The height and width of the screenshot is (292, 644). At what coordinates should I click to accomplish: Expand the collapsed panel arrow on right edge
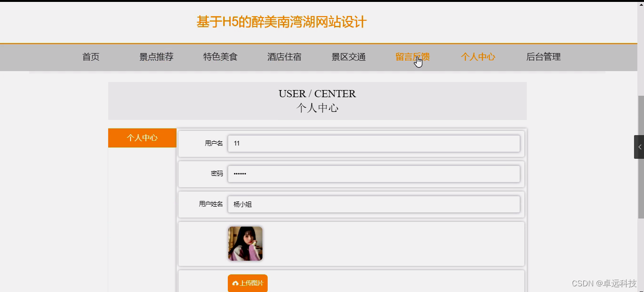(x=639, y=146)
